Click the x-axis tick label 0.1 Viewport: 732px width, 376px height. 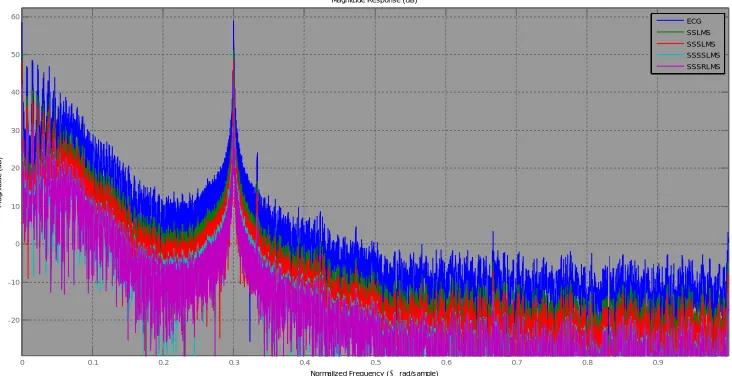[x=92, y=362]
